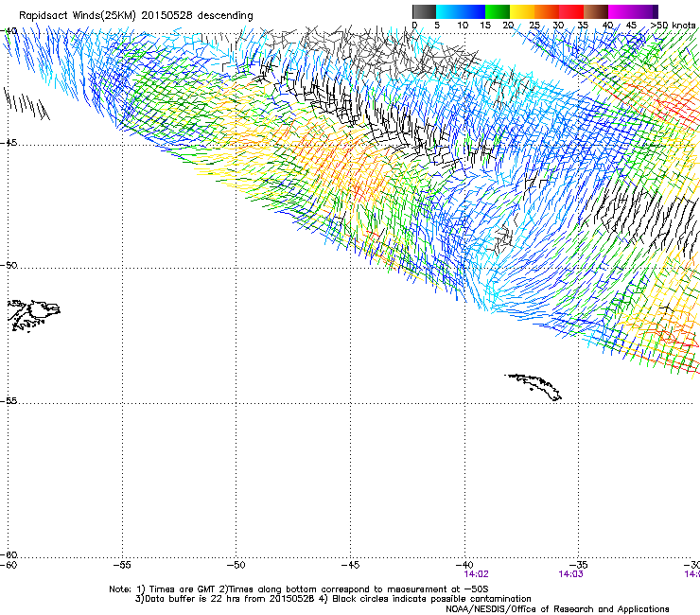
Task: Click the longitude label '-50' on bottom axis
Action: pos(236,565)
